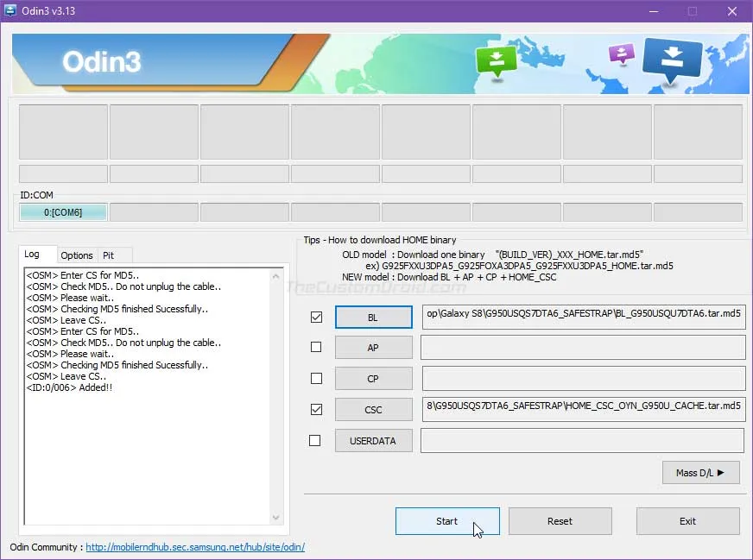
Task: Open the Odin Community samsung.net link
Action: (x=194, y=547)
